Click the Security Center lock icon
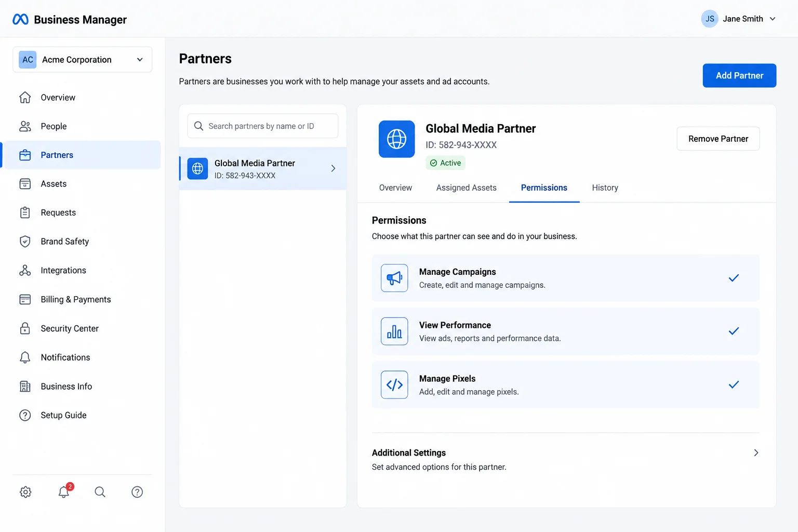The width and height of the screenshot is (798, 532). (x=25, y=328)
